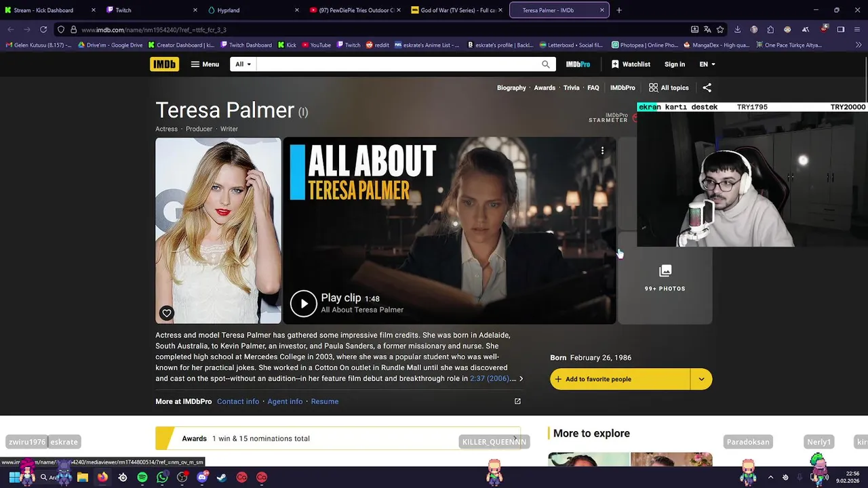868x488 pixels.
Task: Open IMDbPro from the header
Action: click(578, 64)
